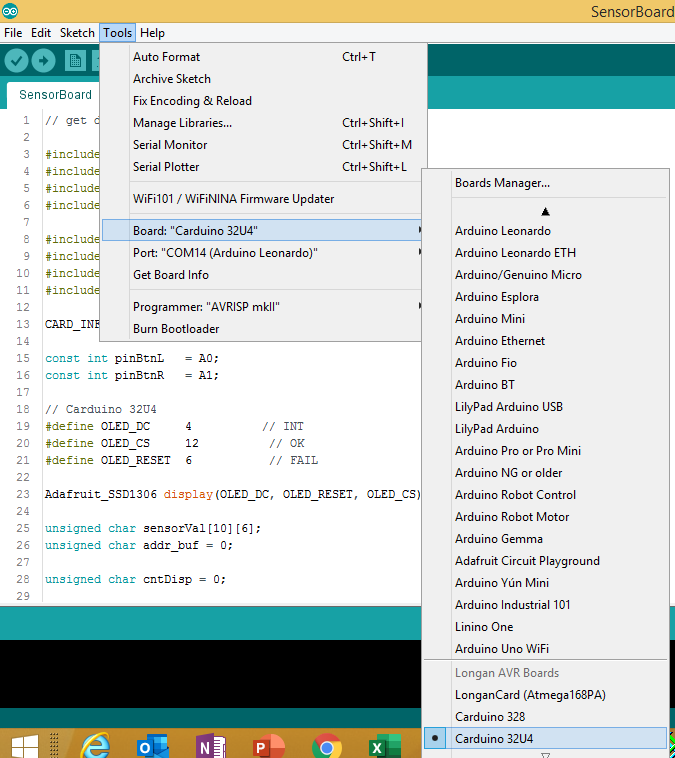Screen dimensions: 675x758
Task: Click the "// Carduino 32U4" comment line
Action: (x=101, y=409)
